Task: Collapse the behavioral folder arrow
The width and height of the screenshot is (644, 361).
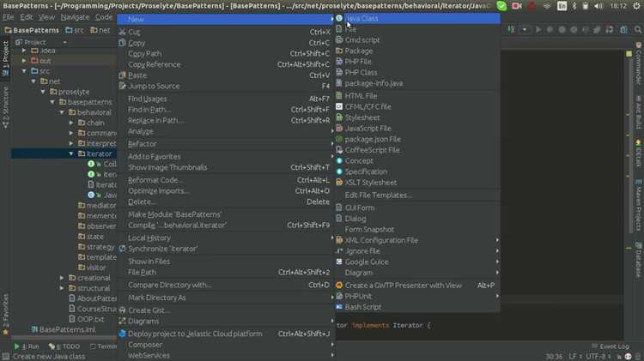Action: 62,112
